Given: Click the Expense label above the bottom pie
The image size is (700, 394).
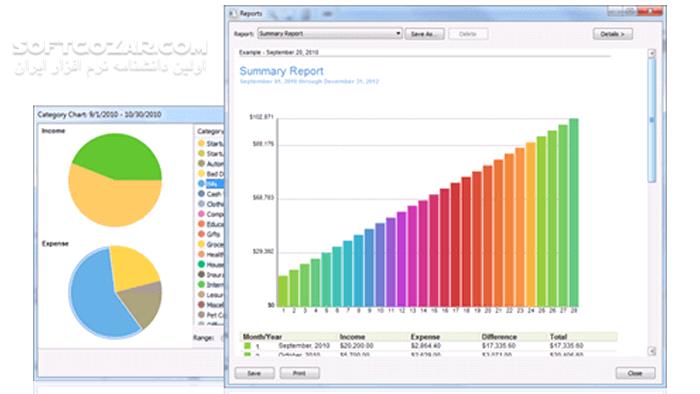Looking at the screenshot, I should (55, 244).
